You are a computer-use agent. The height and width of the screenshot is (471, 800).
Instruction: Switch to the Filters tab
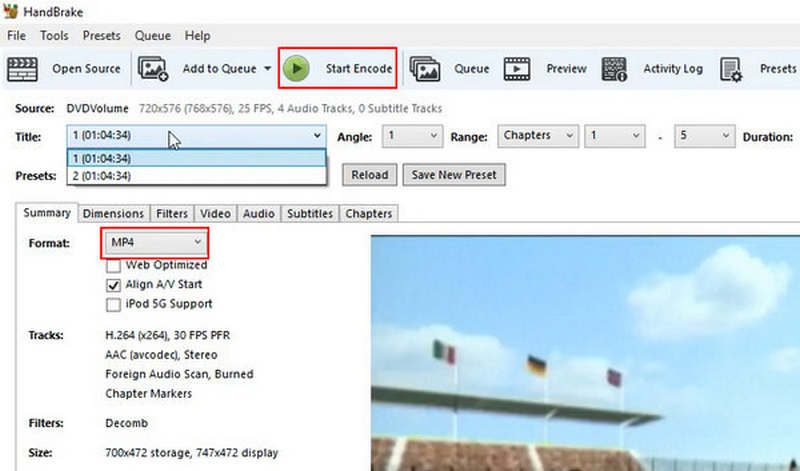pyautogui.click(x=172, y=213)
